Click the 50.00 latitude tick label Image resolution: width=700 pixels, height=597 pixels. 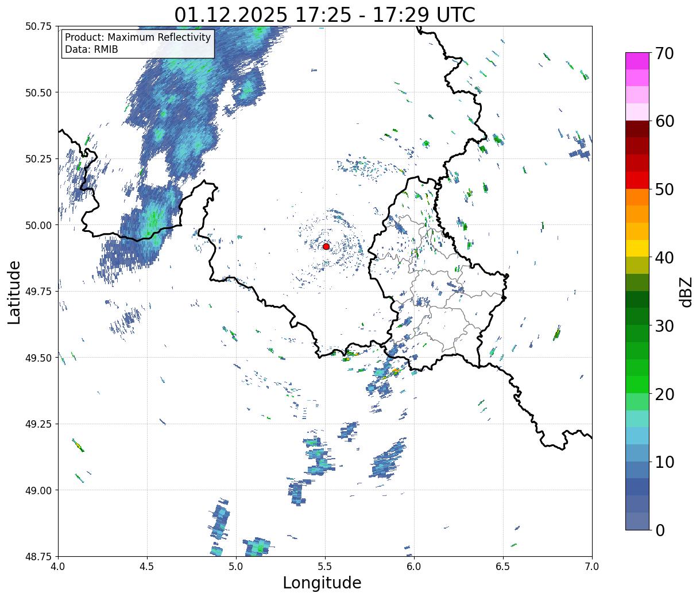[38, 225]
